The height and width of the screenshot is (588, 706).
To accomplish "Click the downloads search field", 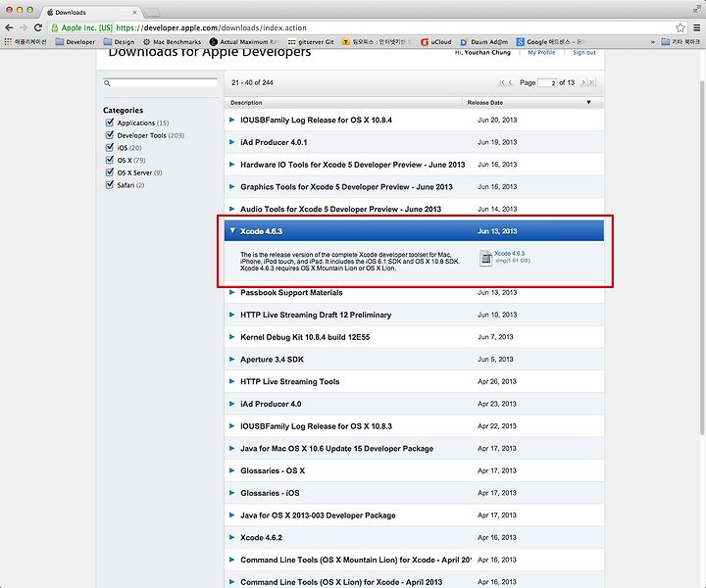I will click(x=160, y=82).
